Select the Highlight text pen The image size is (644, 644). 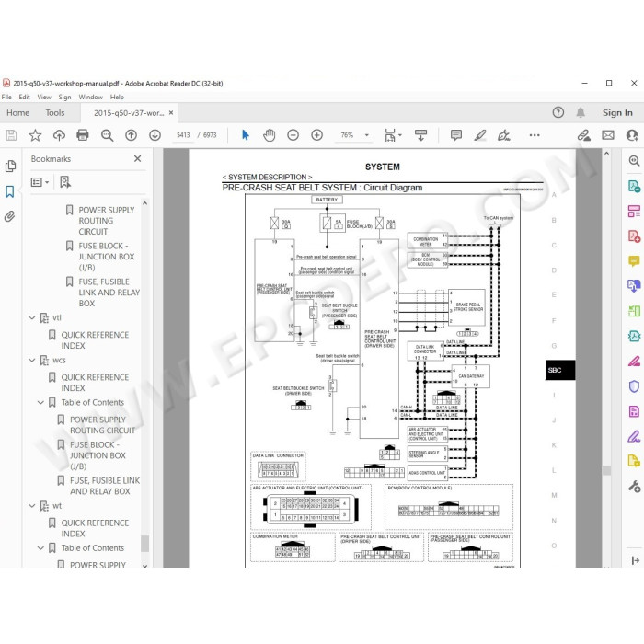point(480,135)
